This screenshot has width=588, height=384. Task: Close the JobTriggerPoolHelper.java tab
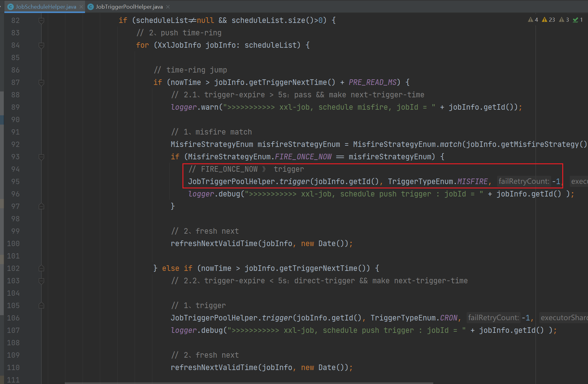[x=168, y=7]
